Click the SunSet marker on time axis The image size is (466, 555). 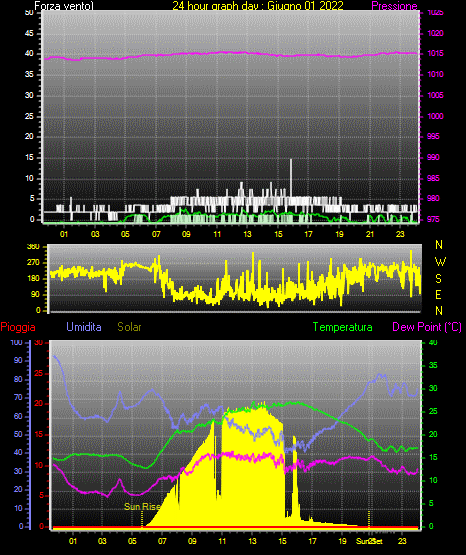pyautogui.click(x=369, y=541)
